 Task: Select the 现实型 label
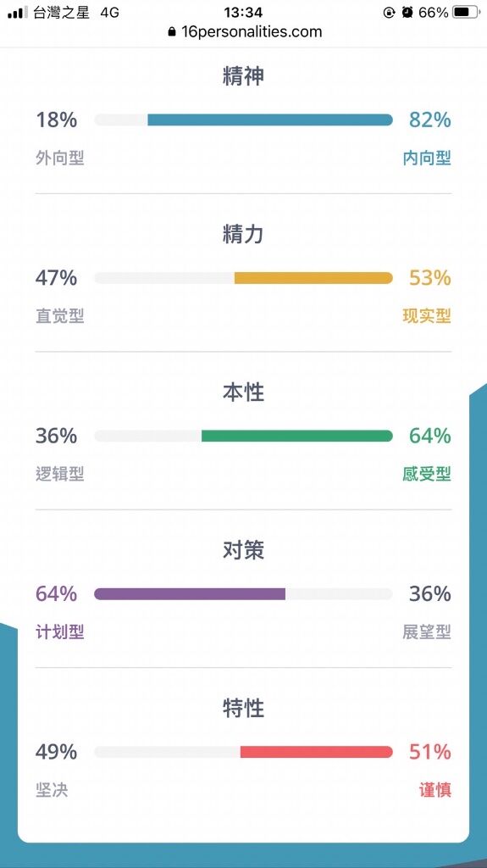point(427,316)
